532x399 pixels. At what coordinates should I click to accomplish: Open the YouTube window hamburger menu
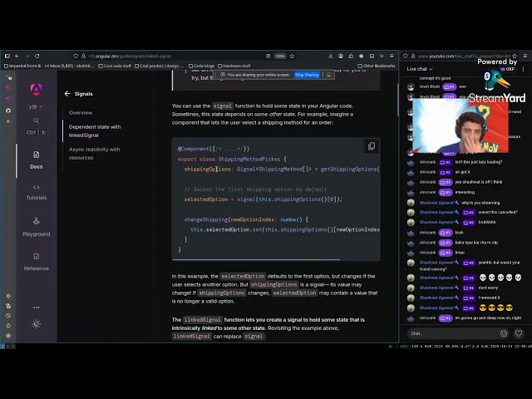(x=525, y=56)
